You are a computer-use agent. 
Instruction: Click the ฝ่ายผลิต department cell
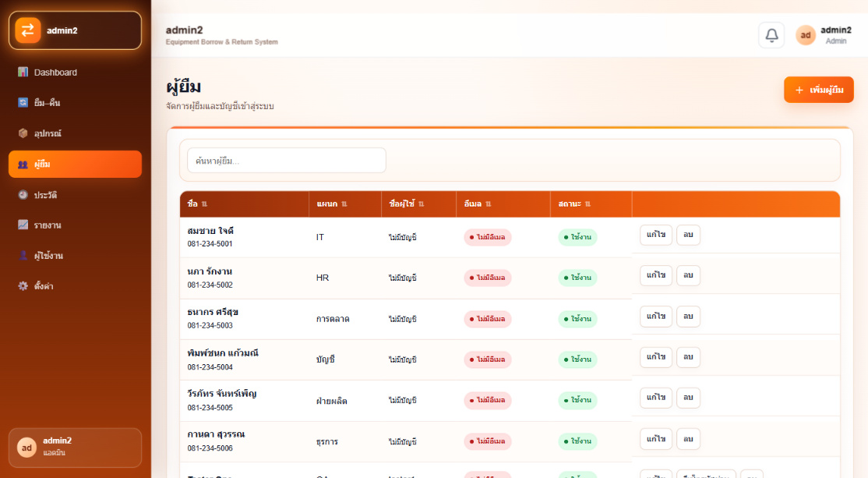(332, 401)
